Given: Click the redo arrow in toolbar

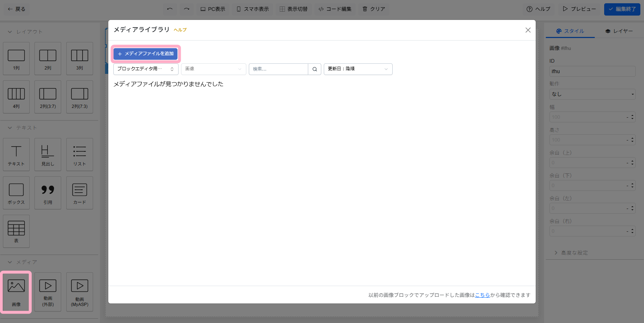Looking at the screenshot, I should (x=187, y=9).
